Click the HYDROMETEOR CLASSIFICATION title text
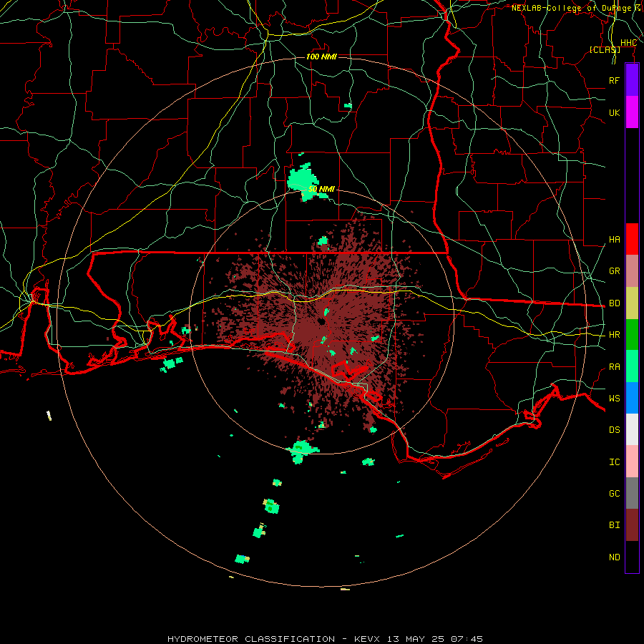644x644 pixels. [x=251, y=639]
